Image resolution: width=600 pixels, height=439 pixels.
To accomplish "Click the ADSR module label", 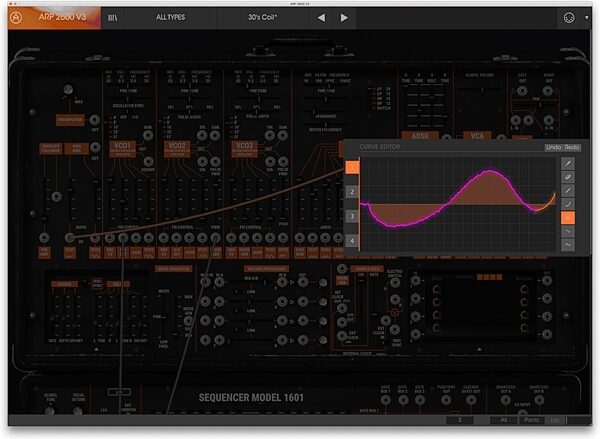I will coord(420,136).
